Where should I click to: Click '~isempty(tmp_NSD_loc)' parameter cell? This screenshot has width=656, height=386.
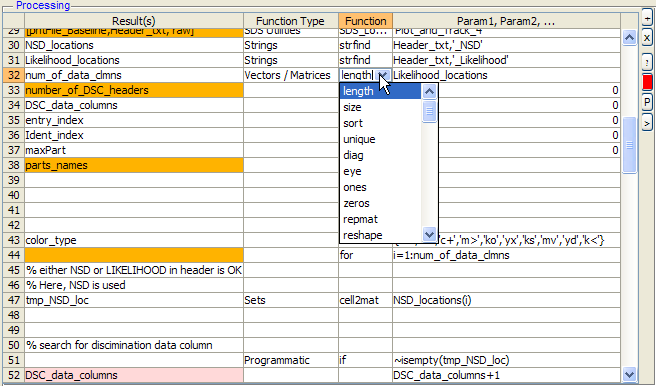click(x=506, y=360)
